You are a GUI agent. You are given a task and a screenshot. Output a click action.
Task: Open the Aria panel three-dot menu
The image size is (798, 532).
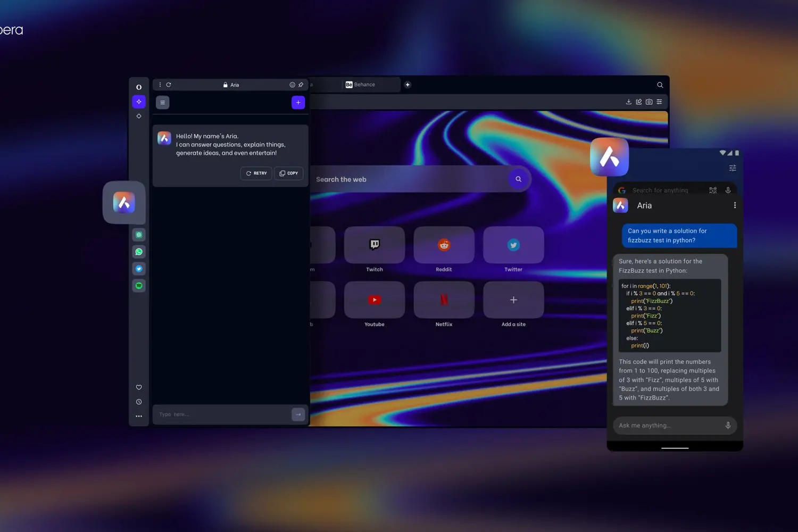point(160,85)
